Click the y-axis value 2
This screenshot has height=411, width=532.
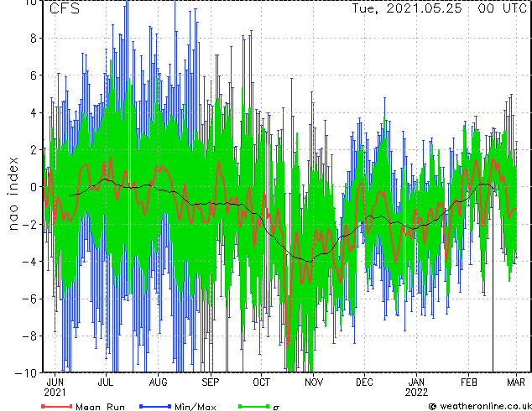tap(34, 150)
